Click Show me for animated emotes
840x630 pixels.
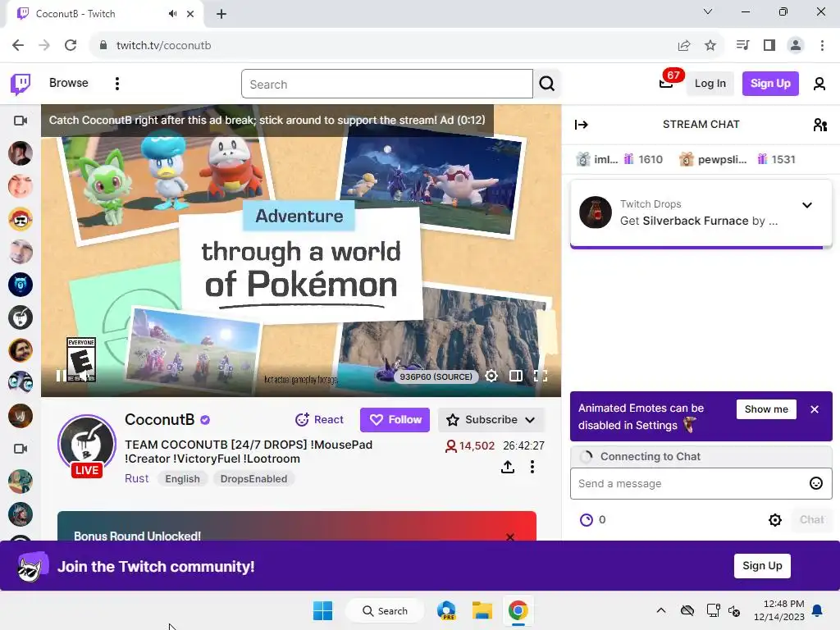(x=766, y=409)
